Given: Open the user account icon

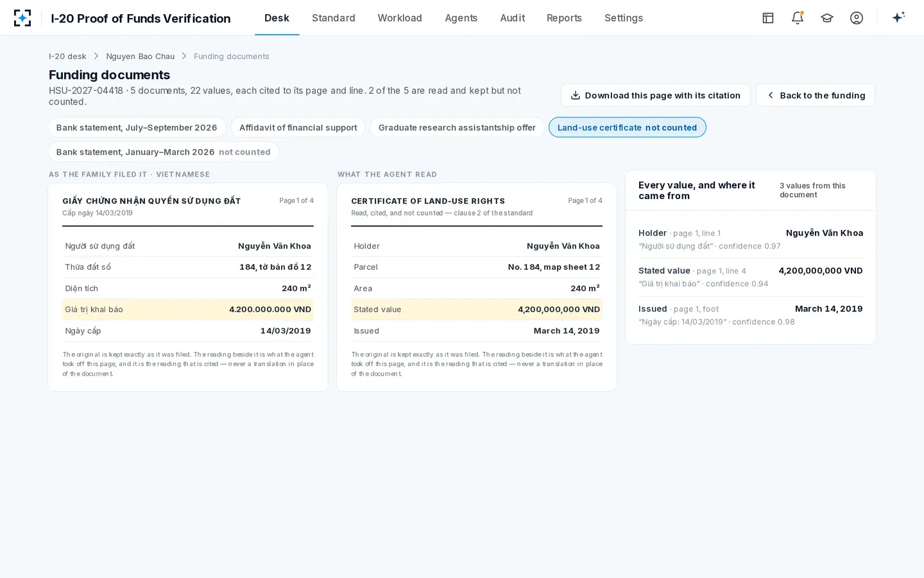Looking at the screenshot, I should pyautogui.click(x=857, y=18).
